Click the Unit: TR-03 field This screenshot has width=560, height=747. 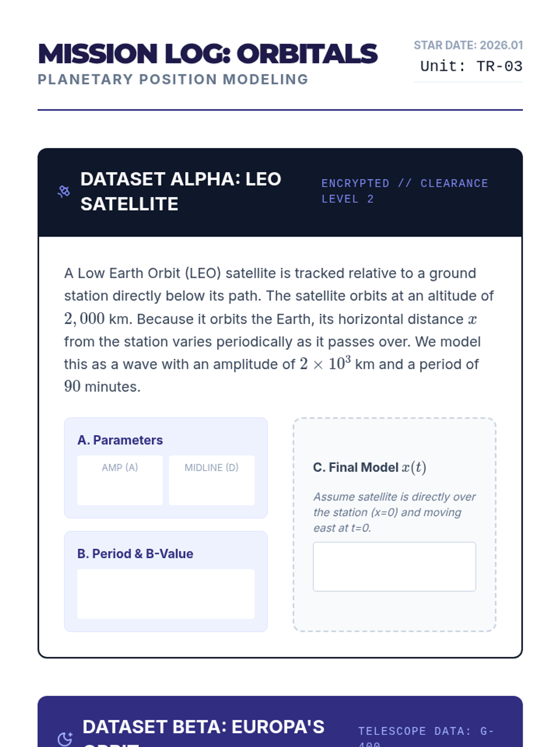[x=471, y=66]
